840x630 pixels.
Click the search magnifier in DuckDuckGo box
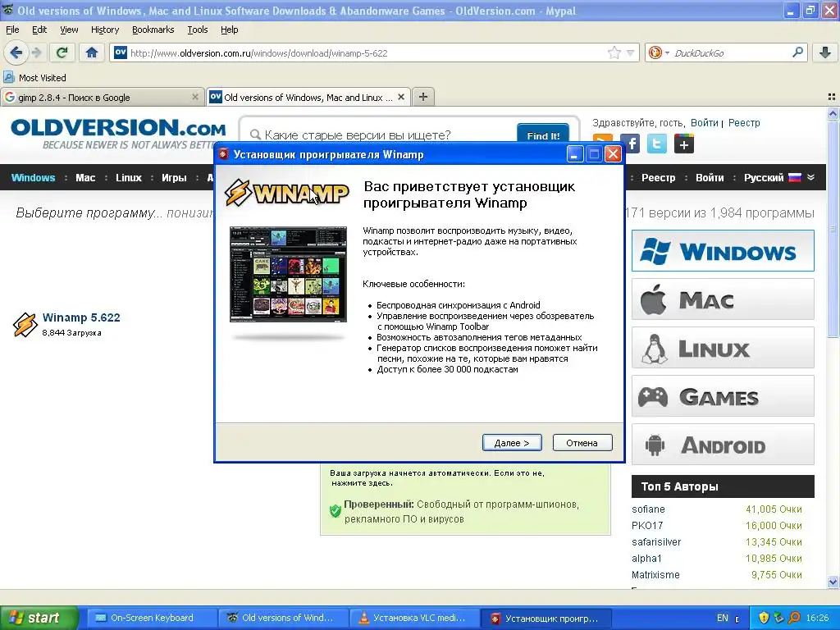click(797, 52)
